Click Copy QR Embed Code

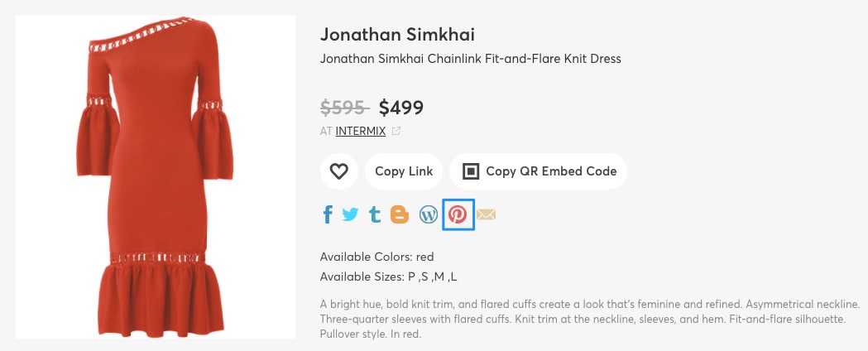539,171
